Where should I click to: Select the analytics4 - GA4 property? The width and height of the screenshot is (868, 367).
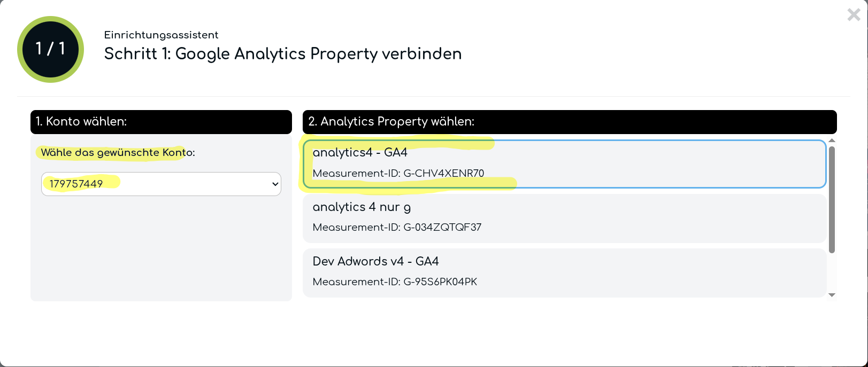coord(564,163)
